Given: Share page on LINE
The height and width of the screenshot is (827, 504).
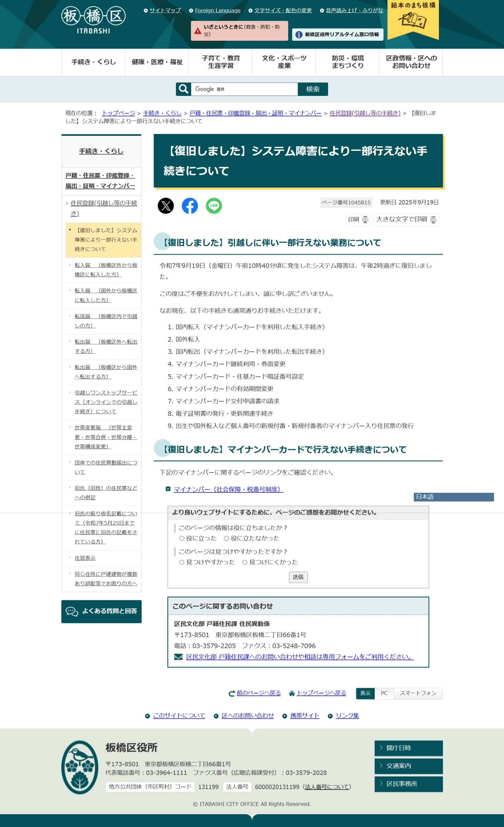Looking at the screenshot, I should (214, 206).
